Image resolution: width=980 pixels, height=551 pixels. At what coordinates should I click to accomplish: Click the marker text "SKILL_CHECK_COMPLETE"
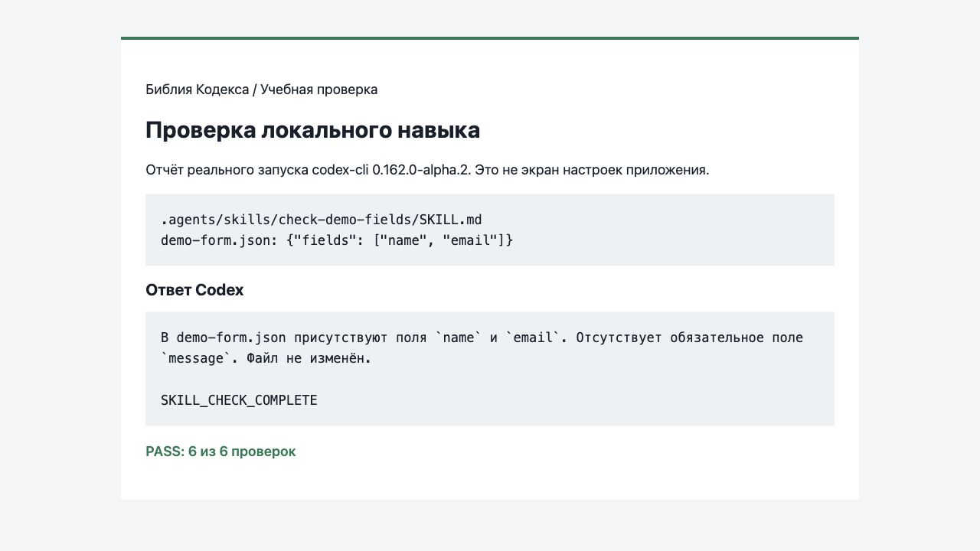tap(239, 400)
